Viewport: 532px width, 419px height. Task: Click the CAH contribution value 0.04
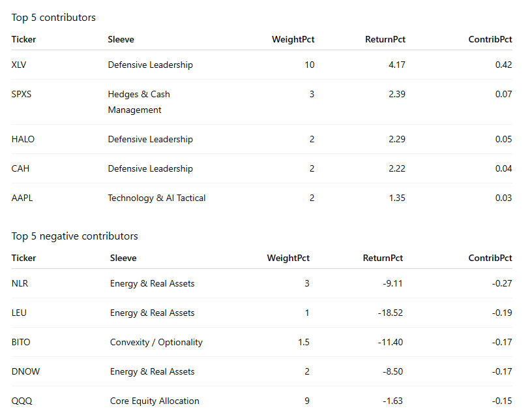click(x=503, y=168)
